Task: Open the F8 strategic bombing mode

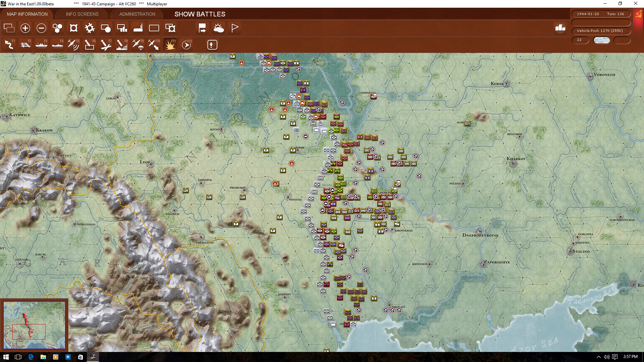Action: tap(122, 44)
